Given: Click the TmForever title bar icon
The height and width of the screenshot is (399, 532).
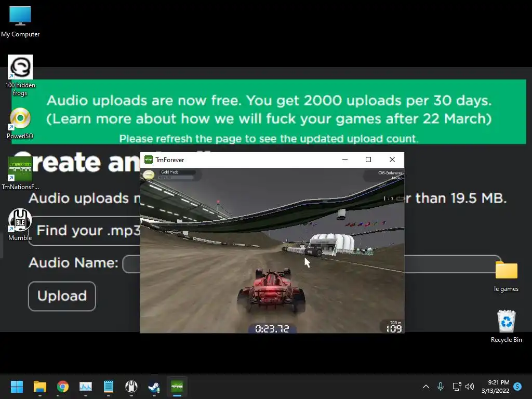Looking at the screenshot, I should 149,159.
